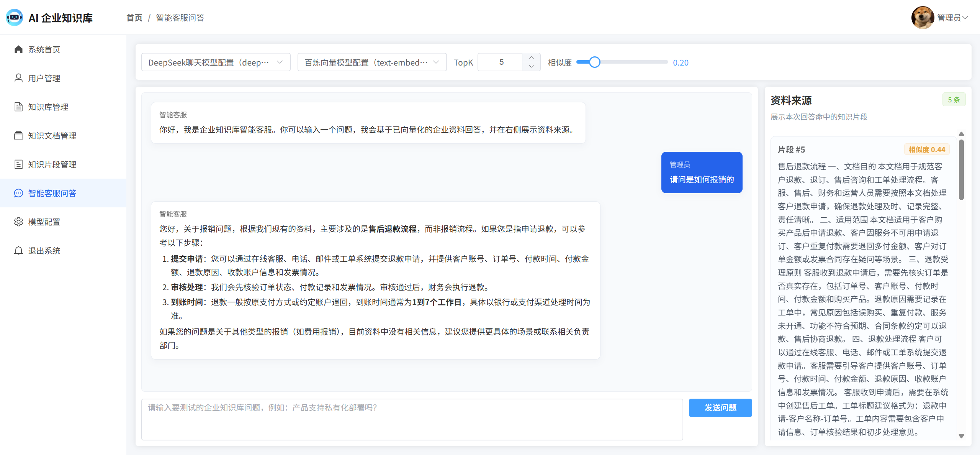Viewport: 980px width, 455px height.
Task: Select 退出系统 menu item
Action: click(x=63, y=251)
